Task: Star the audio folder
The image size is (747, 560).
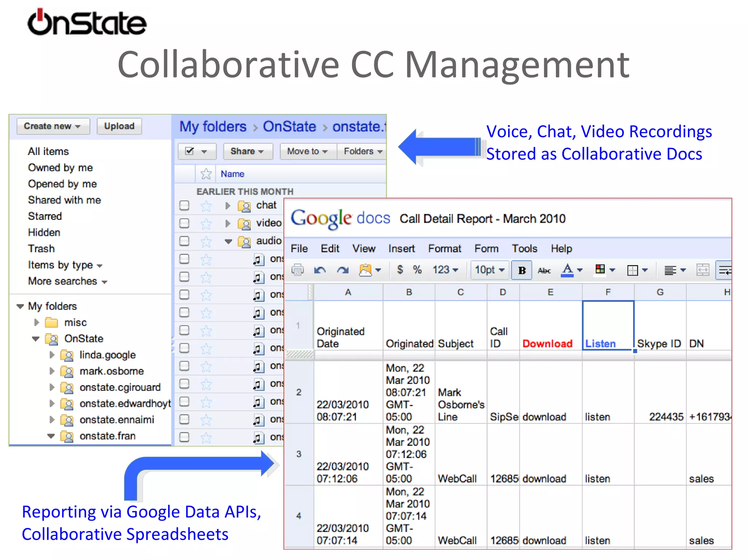Action: [206, 241]
